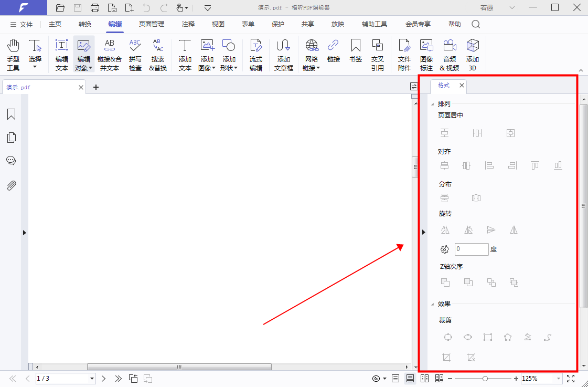
Task: Toggle full screen view at bottom right
Action: 571,379
